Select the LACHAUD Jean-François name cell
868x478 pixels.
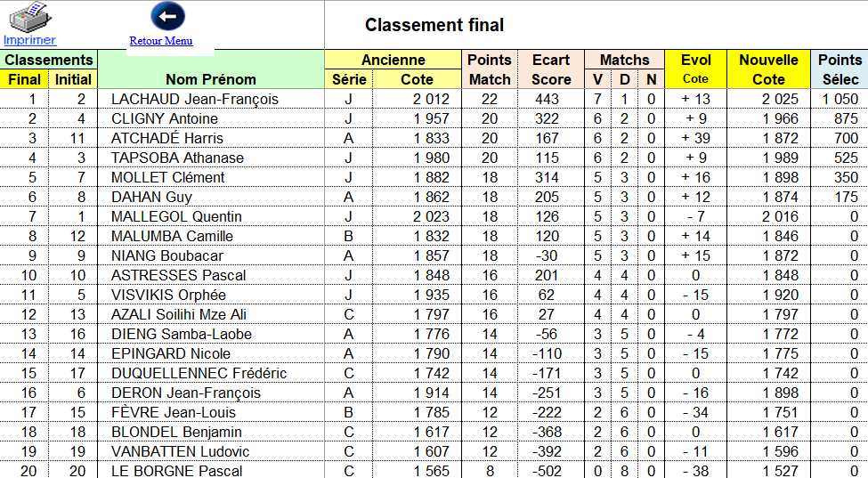[x=194, y=99]
